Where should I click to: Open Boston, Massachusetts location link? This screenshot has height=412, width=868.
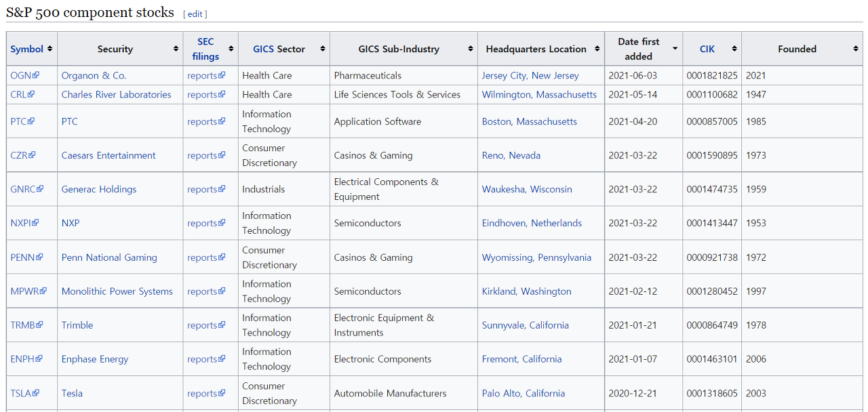(530, 121)
